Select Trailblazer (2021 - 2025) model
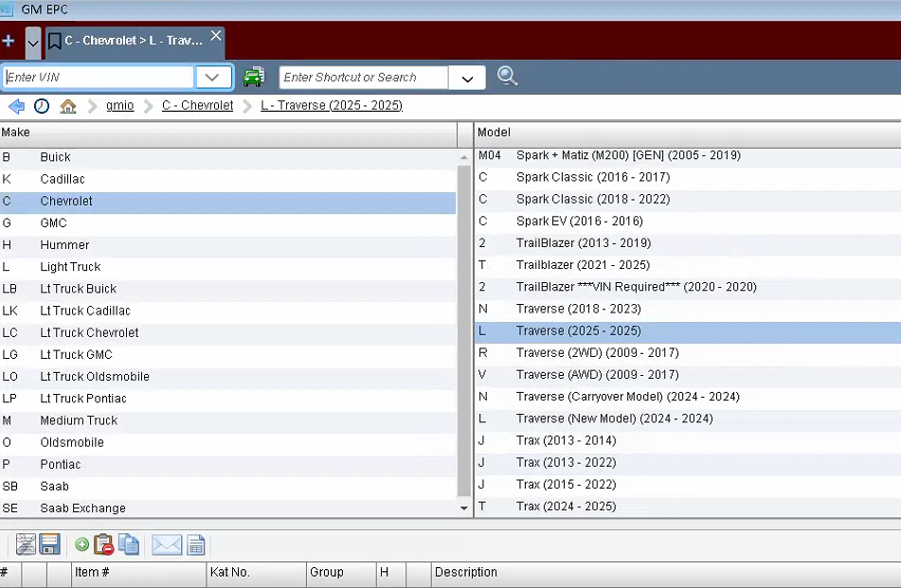The image size is (901, 588). pos(688,265)
